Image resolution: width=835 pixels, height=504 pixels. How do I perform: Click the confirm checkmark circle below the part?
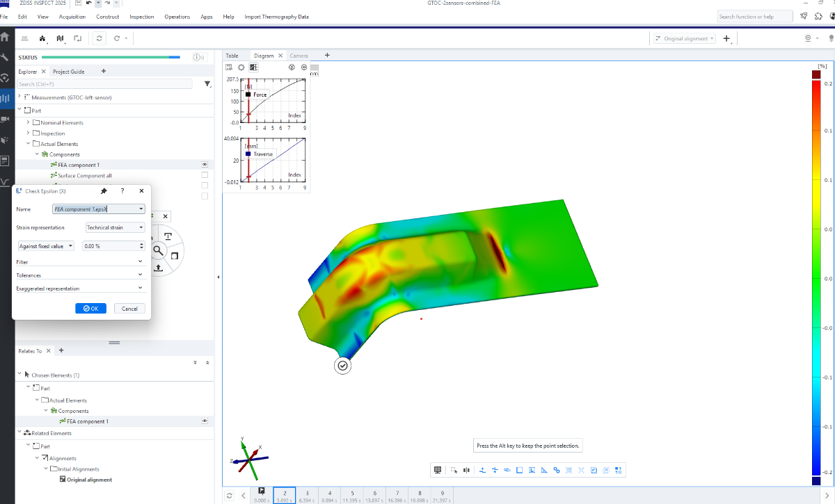pyautogui.click(x=342, y=366)
